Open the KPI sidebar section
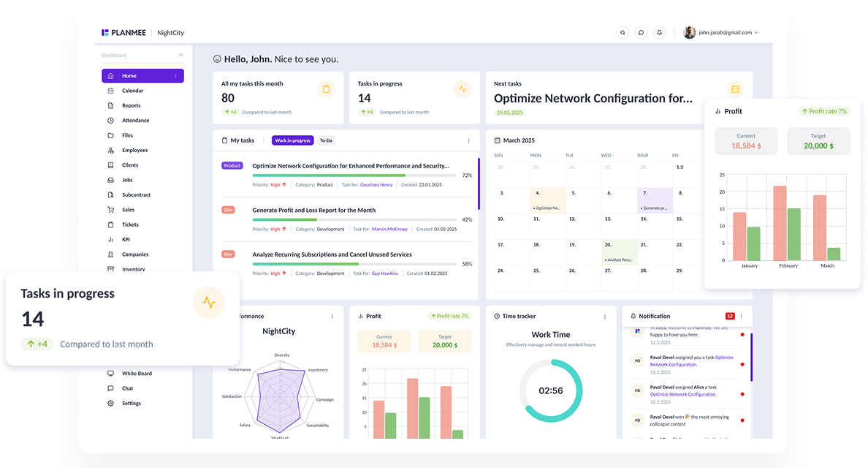 (x=126, y=239)
